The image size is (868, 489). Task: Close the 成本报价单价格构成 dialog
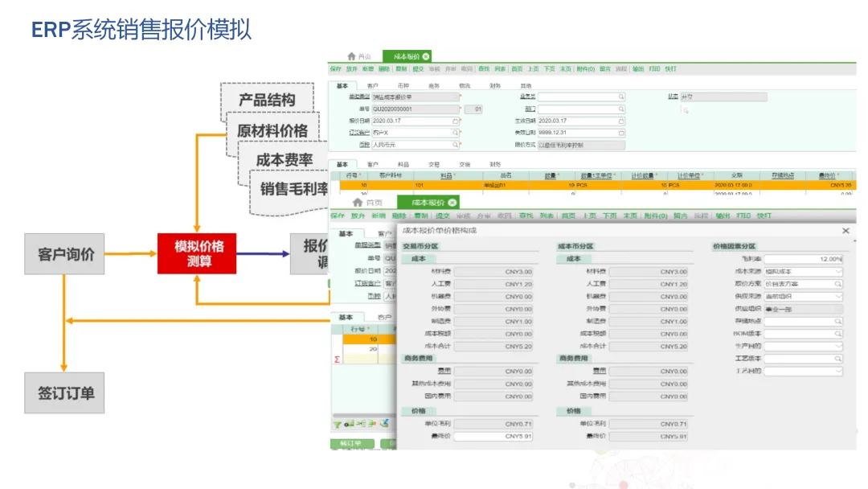[845, 230]
